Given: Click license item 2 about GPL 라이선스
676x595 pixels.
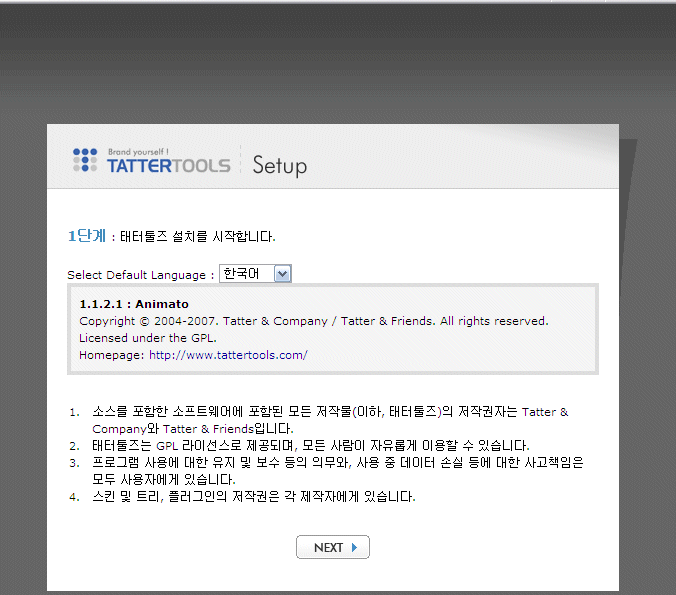Looking at the screenshot, I should coord(311,445).
